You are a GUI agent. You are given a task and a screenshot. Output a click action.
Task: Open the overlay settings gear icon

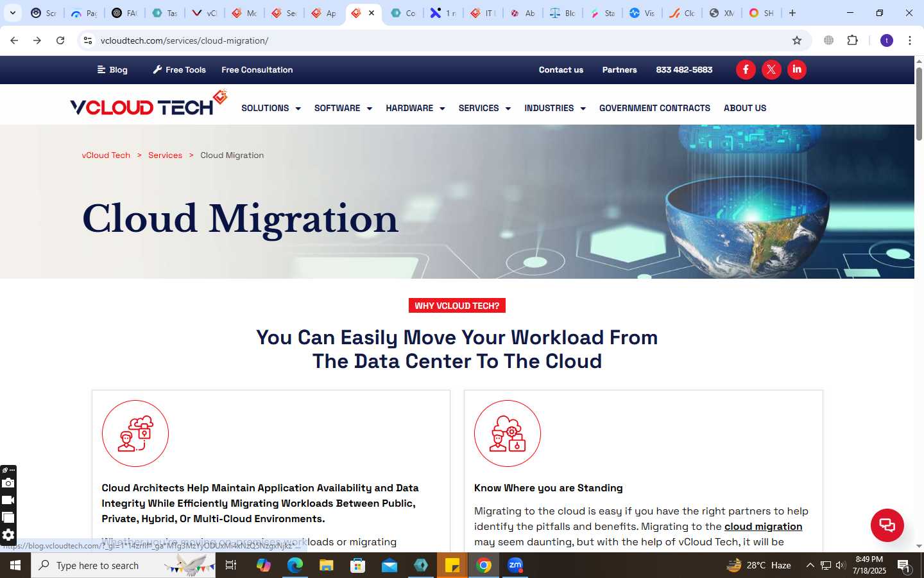(8, 535)
